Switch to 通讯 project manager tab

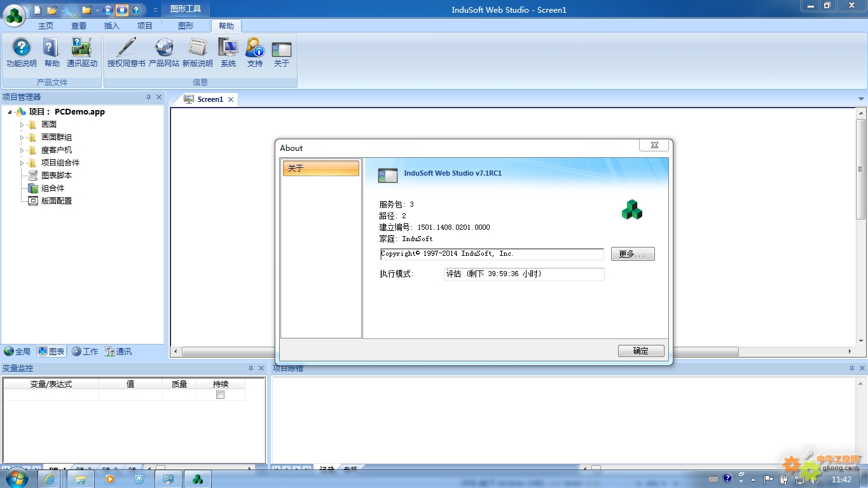coord(119,351)
